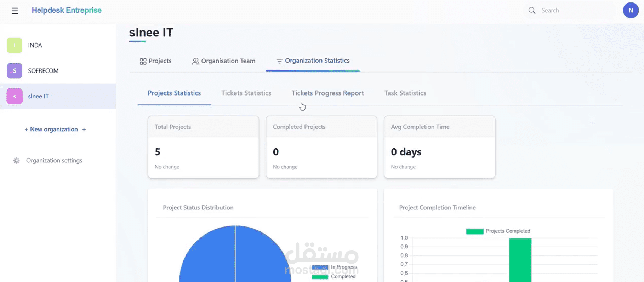
Task: Click Project Status Distribution heading
Action: 198,208
